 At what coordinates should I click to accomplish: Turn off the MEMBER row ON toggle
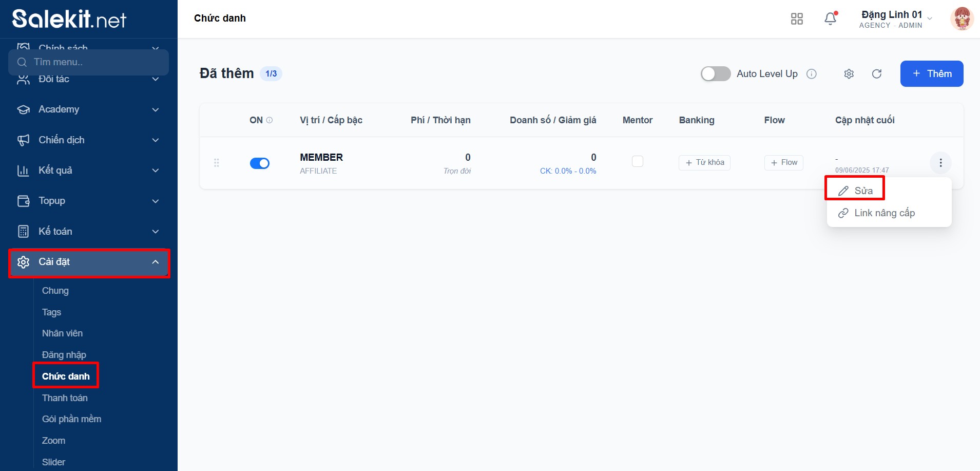point(260,163)
